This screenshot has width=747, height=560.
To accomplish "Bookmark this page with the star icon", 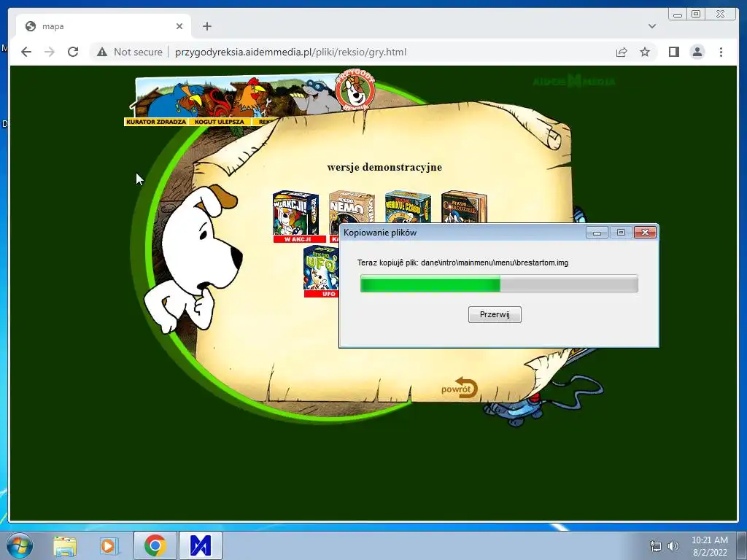I will click(645, 52).
